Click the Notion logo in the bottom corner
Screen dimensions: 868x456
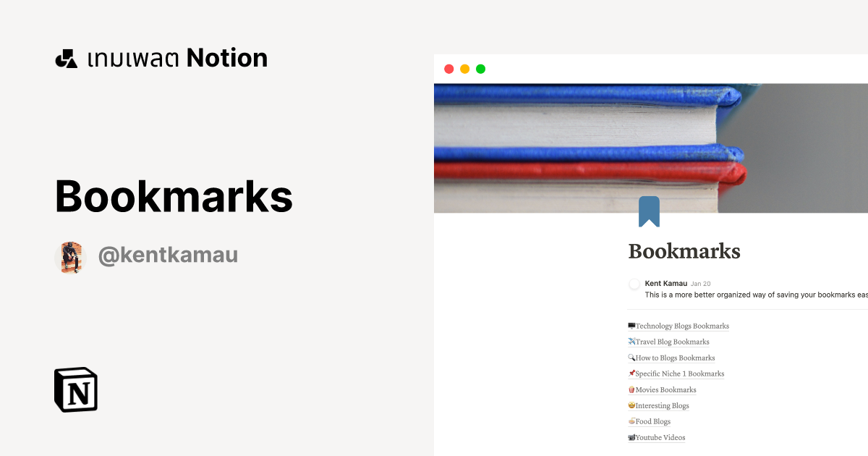pyautogui.click(x=75, y=389)
